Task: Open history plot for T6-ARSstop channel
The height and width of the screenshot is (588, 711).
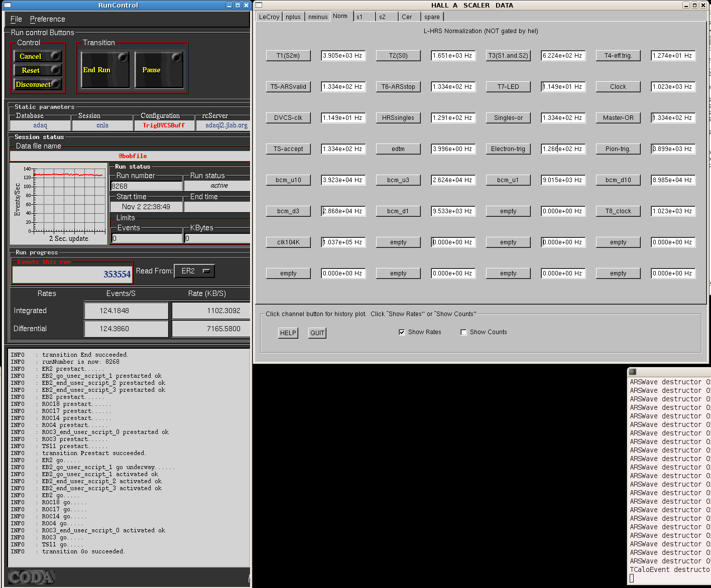Action: click(398, 87)
